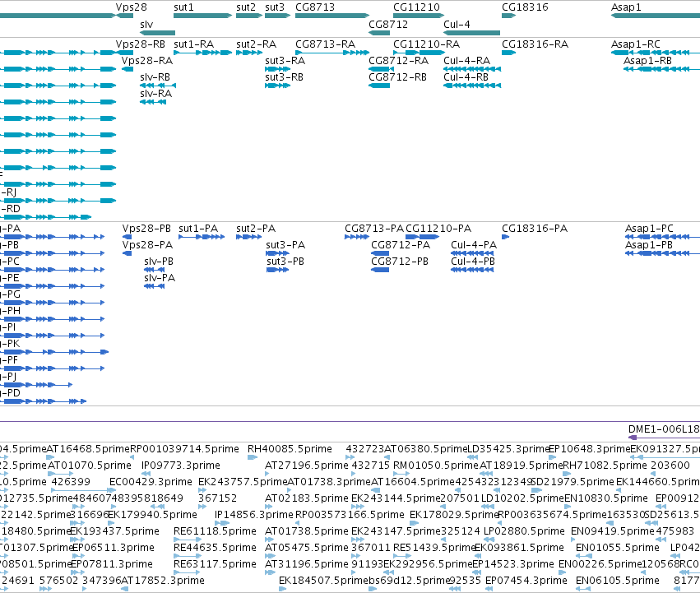
Task: Select the CG18316 gene label
Action: (x=525, y=7)
